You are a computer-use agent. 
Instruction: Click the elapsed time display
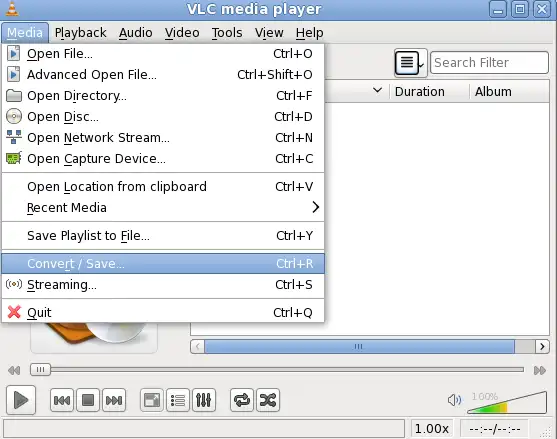click(495, 429)
